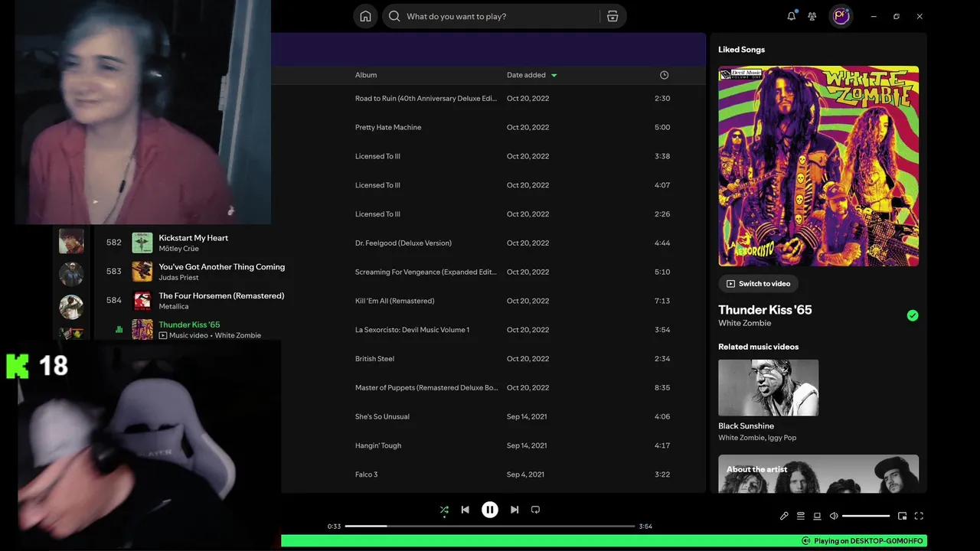Skip to the previous track
The image size is (980, 551).
click(465, 510)
